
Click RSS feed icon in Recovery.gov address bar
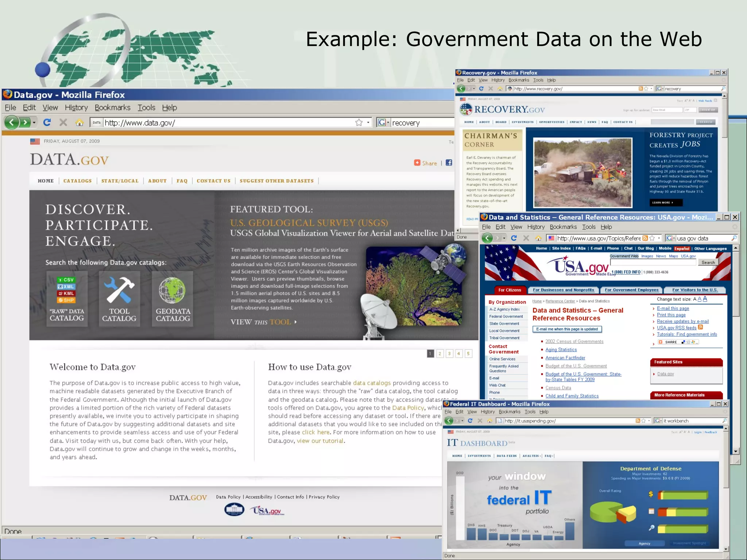[640, 89]
